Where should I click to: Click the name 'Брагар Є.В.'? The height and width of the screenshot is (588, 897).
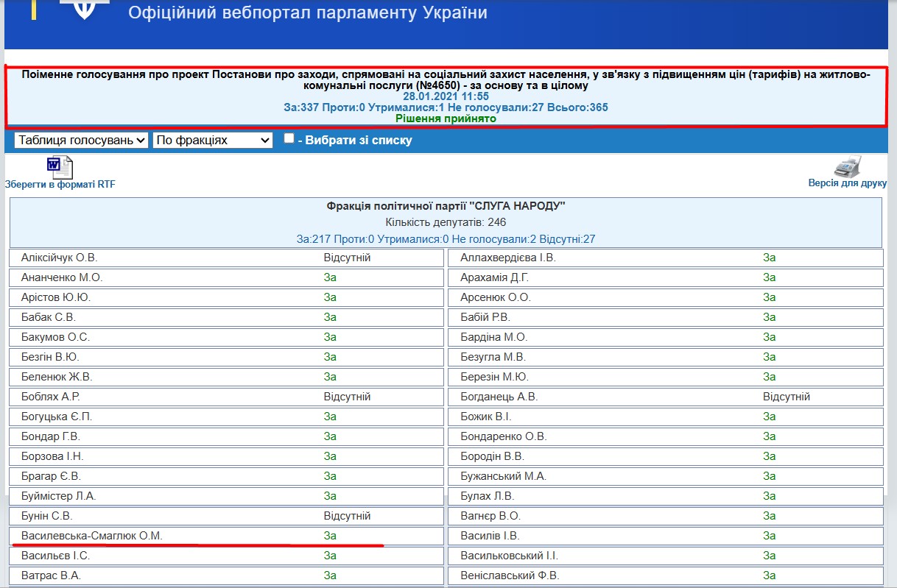coord(51,476)
